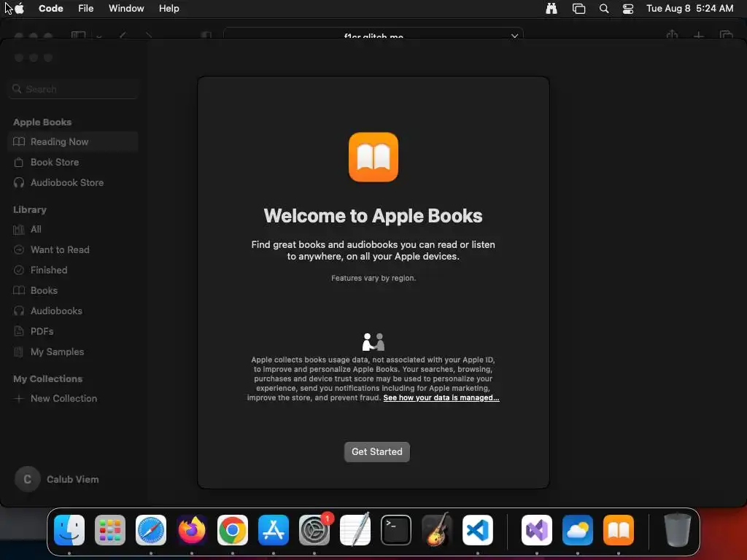Open TextEdit from the Dock

pos(355,530)
